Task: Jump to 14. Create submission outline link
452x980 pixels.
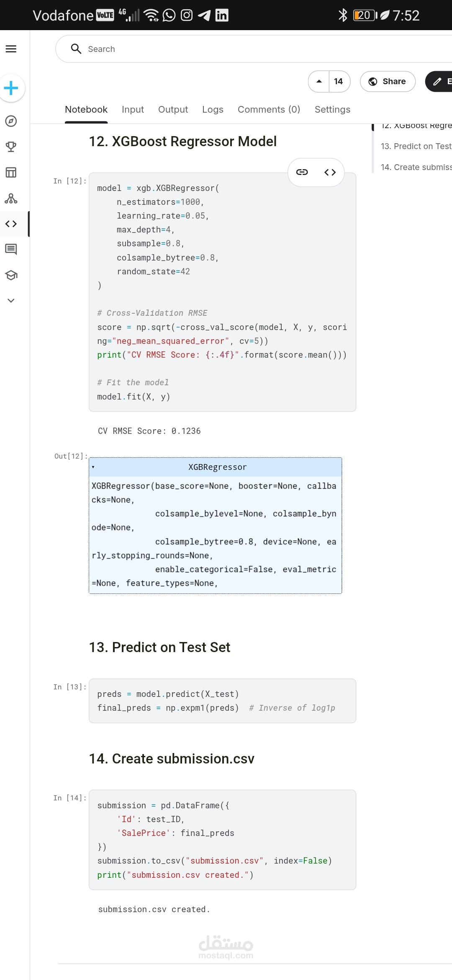Action: [416, 167]
